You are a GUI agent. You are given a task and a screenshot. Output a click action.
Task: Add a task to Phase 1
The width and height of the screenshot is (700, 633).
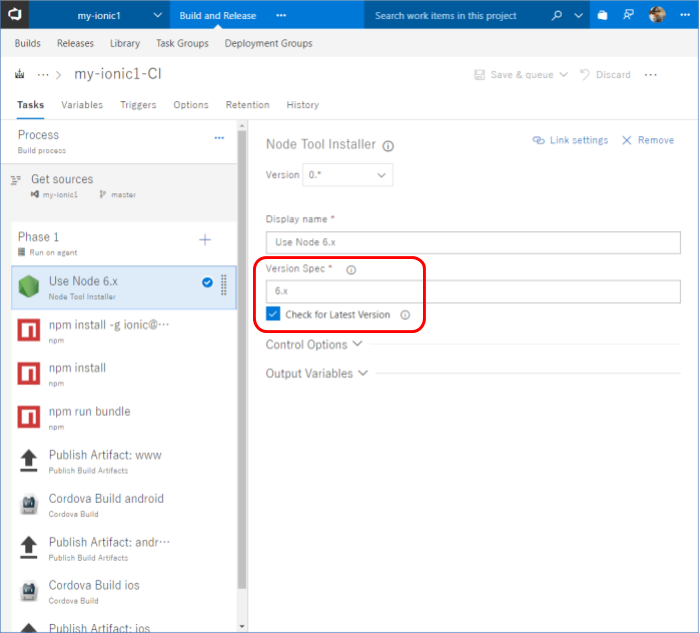205,240
